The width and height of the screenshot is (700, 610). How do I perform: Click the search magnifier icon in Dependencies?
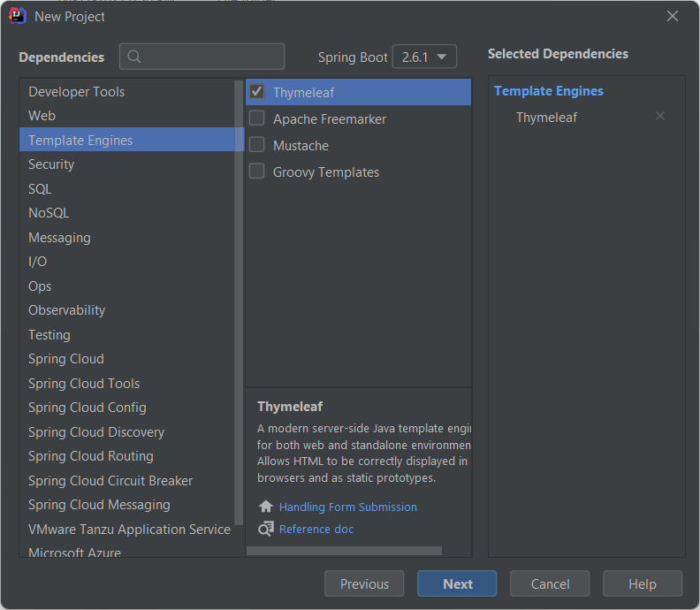pos(134,57)
